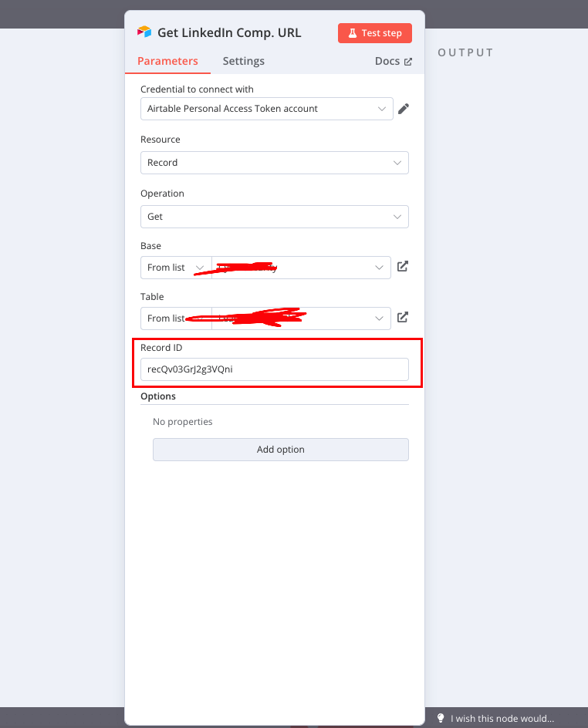Switch to the Settings tab
Viewport: 588px width, 728px height.
pos(243,61)
